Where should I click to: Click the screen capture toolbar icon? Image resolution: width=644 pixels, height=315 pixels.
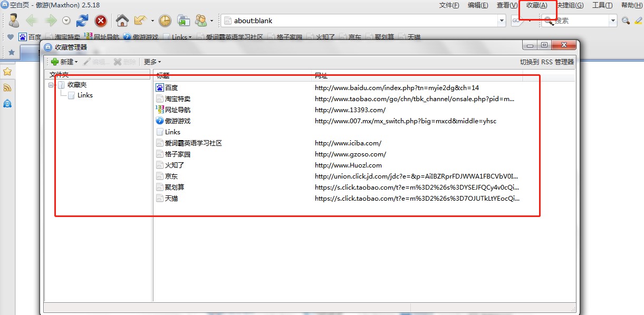pos(184,21)
